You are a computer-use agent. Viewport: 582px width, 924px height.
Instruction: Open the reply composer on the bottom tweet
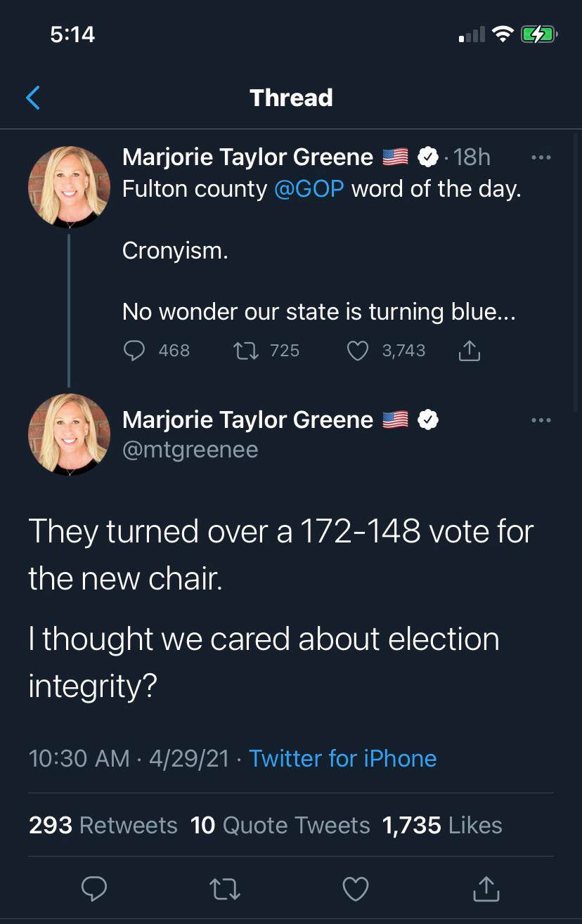click(x=95, y=888)
